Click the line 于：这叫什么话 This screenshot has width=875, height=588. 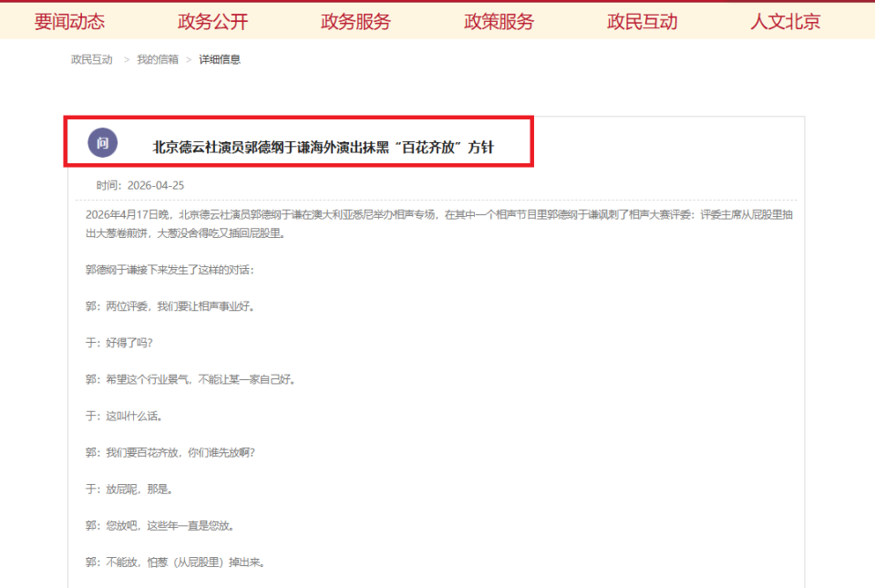click(x=124, y=417)
